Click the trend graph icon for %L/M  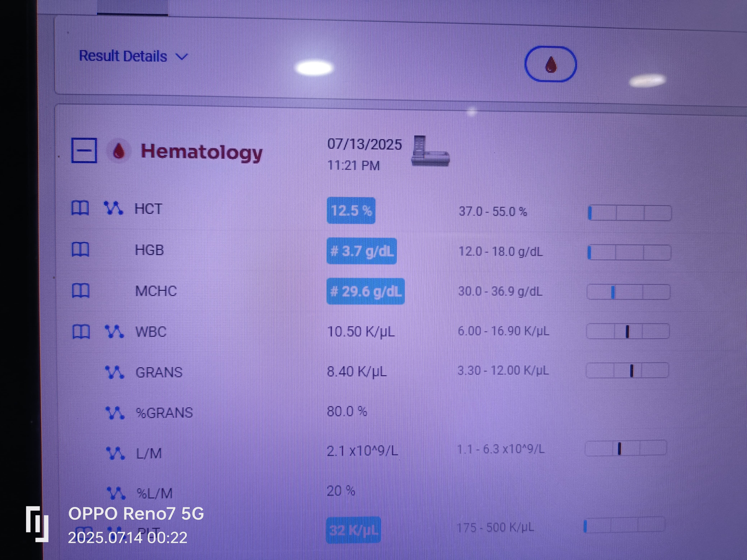116,493
